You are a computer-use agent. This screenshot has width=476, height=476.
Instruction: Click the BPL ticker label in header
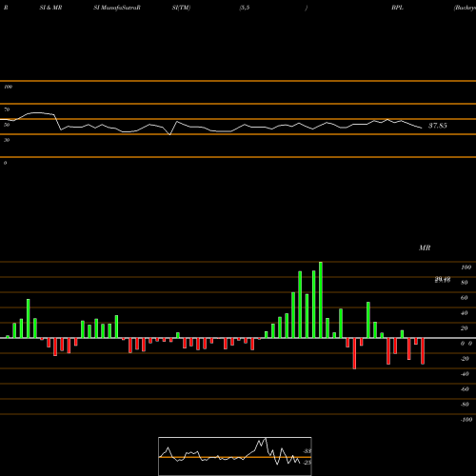pyautogui.click(x=397, y=8)
